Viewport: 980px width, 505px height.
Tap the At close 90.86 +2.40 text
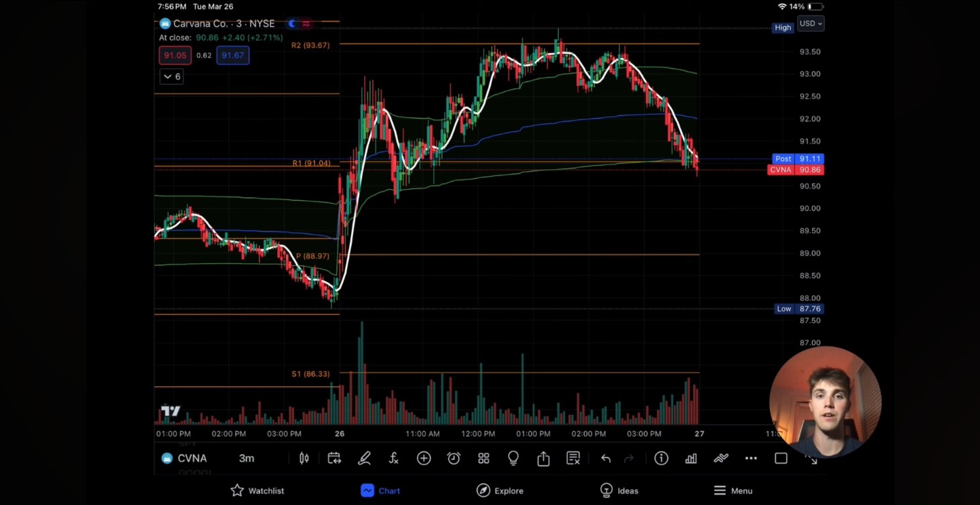[221, 38]
